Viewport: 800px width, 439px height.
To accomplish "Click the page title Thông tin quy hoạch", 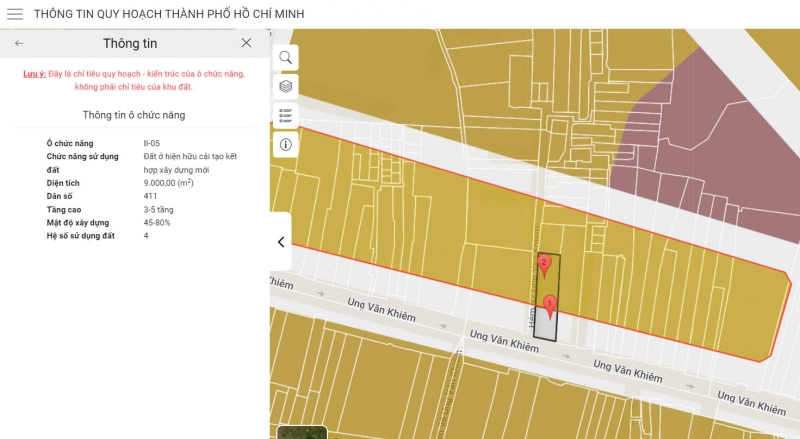I will [169, 14].
